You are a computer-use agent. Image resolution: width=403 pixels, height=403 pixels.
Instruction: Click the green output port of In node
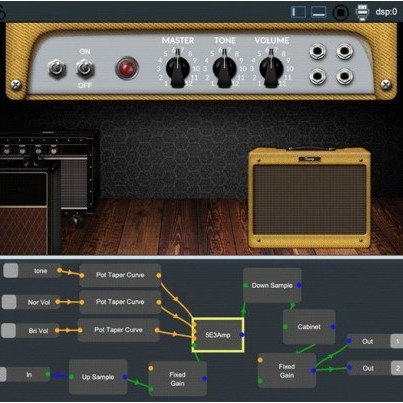point(48,374)
